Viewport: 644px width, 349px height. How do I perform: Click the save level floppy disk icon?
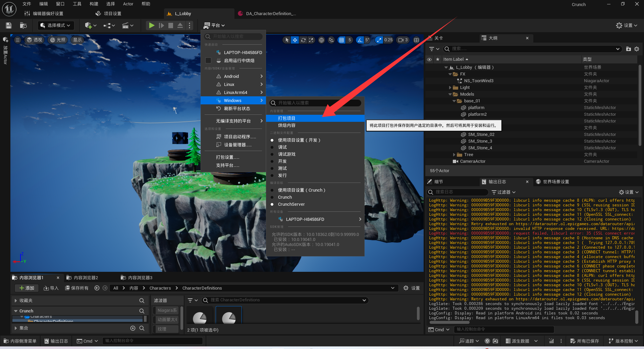9,26
